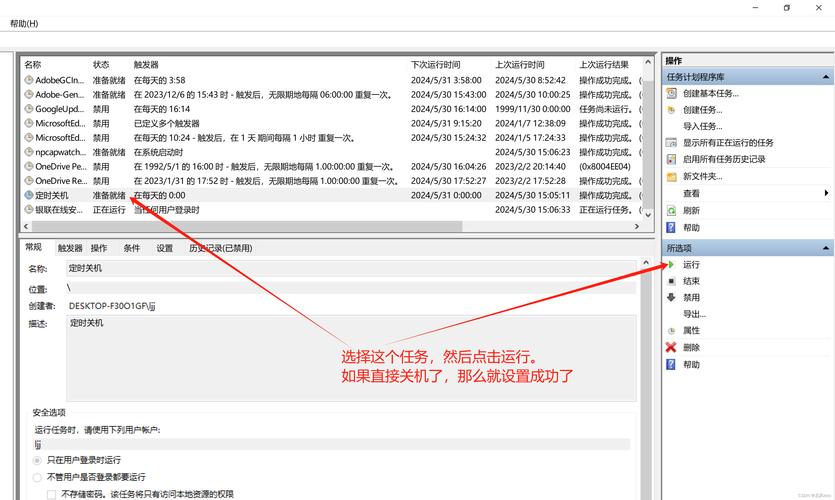
Task: Toggle the 不存储密码 checkbox
Action: click(x=51, y=494)
